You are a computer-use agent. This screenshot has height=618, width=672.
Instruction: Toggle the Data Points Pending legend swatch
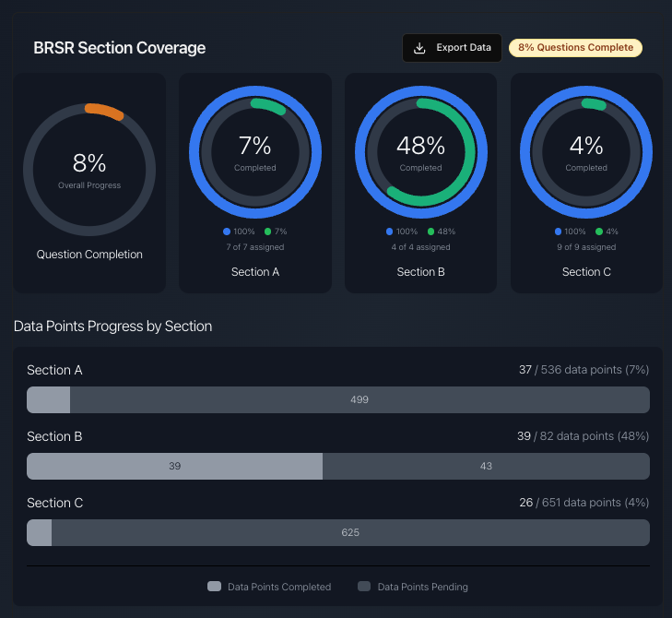pos(364,587)
